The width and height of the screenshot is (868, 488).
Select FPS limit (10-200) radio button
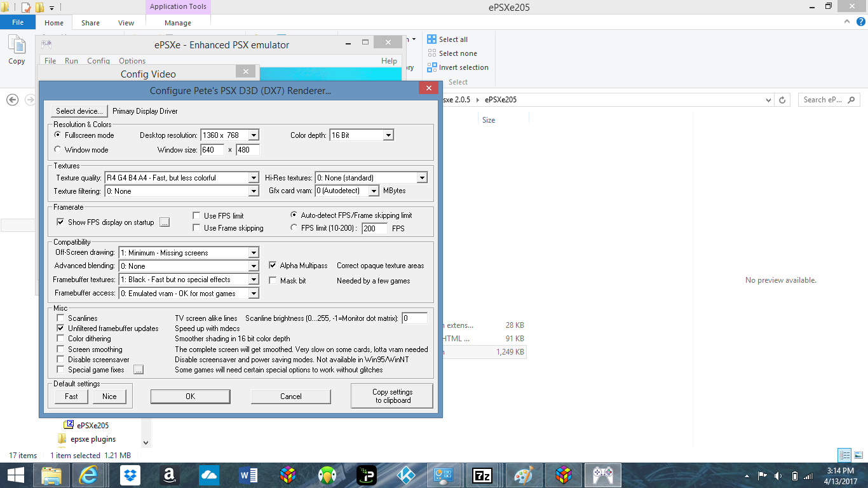(x=294, y=227)
